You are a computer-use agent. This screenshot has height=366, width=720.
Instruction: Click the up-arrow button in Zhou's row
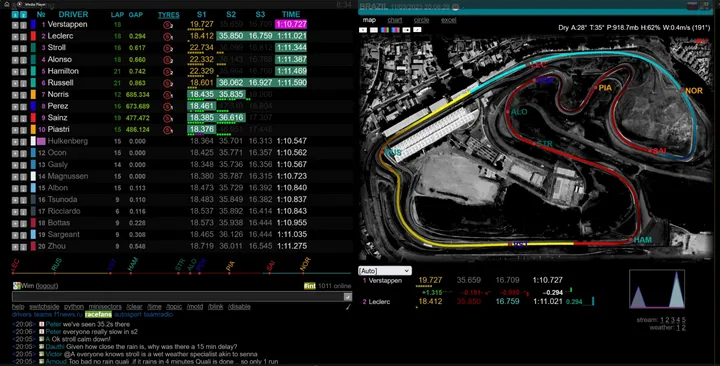(x=15, y=247)
